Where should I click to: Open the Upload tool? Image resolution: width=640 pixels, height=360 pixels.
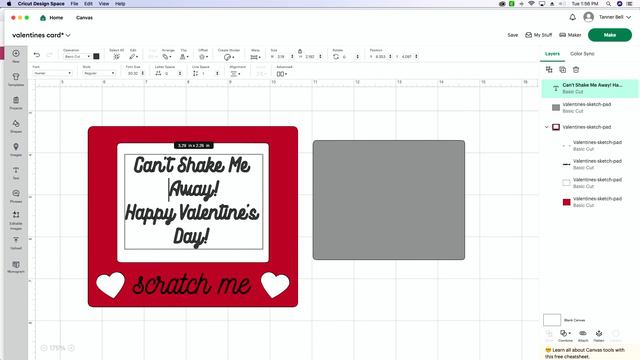point(16,242)
